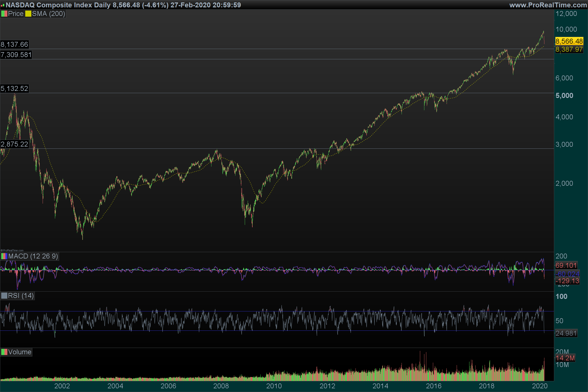Select the 7,309.581 horizontal line label
This screenshot has width=588, height=392.
[16, 55]
